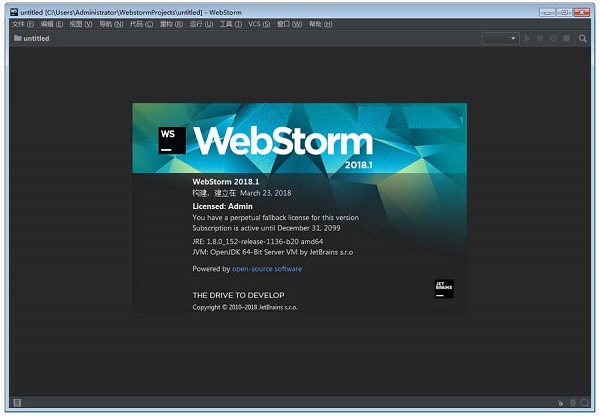Maximize the WebStorm window

click(564, 12)
